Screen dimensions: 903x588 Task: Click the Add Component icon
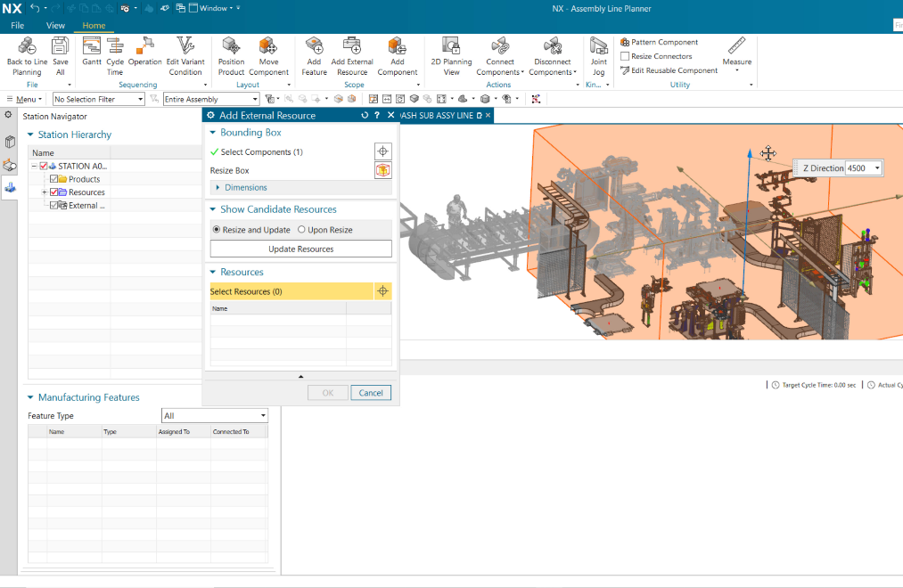click(398, 56)
